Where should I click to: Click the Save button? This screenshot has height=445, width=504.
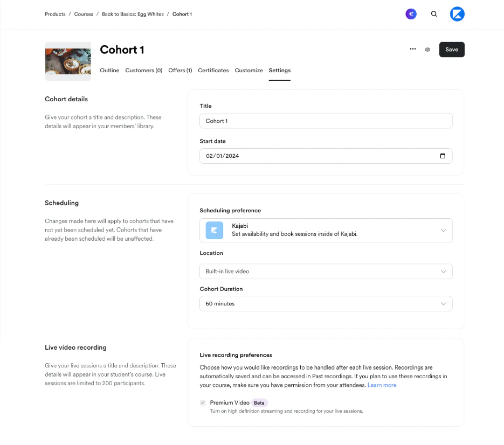point(451,49)
